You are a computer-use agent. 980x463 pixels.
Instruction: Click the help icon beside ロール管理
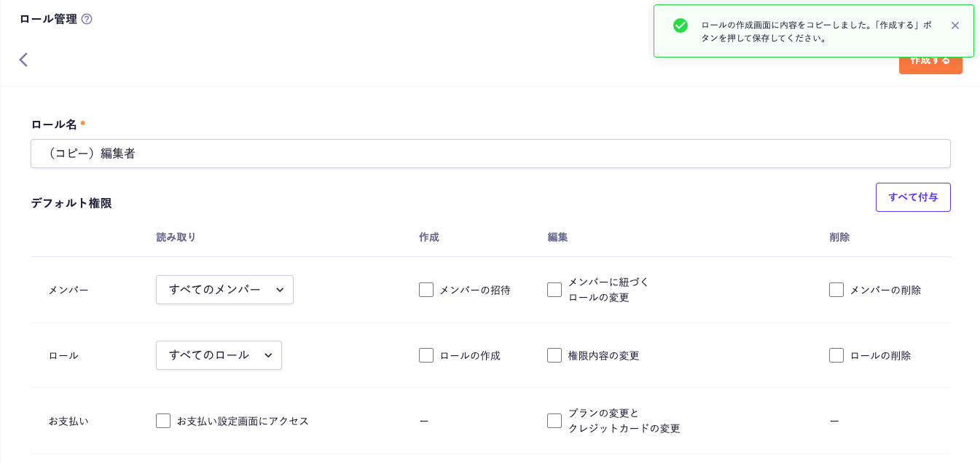pyautogui.click(x=87, y=19)
